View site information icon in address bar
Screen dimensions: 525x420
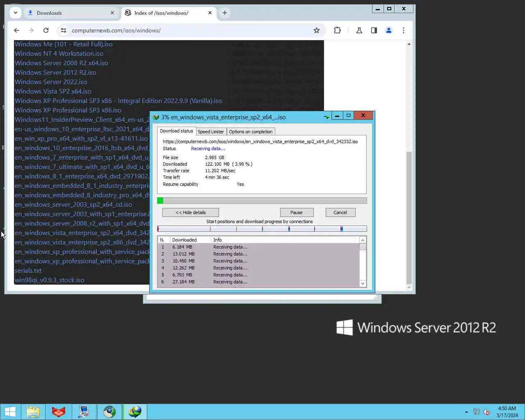pos(63,30)
